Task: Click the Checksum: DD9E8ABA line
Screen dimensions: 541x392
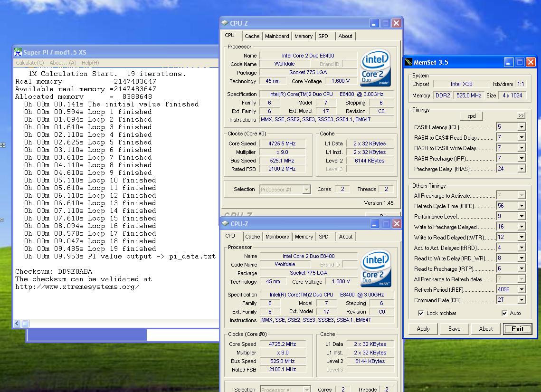Action: click(x=54, y=271)
